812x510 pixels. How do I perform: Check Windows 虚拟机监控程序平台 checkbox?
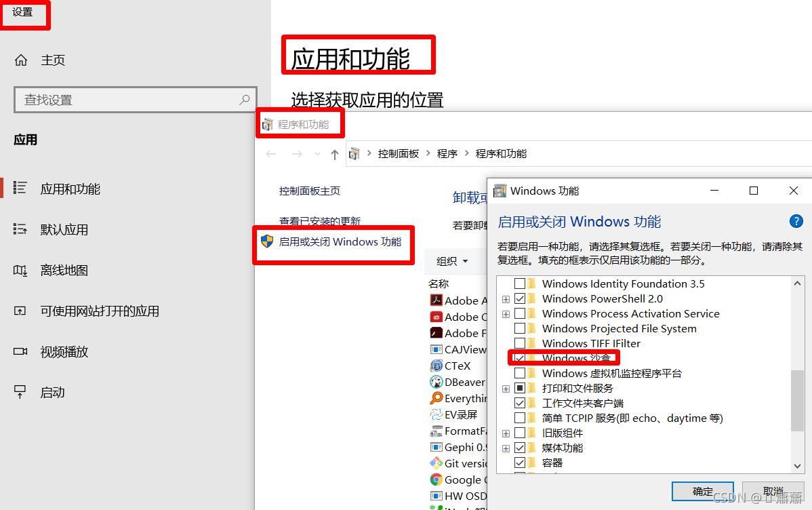click(520, 373)
